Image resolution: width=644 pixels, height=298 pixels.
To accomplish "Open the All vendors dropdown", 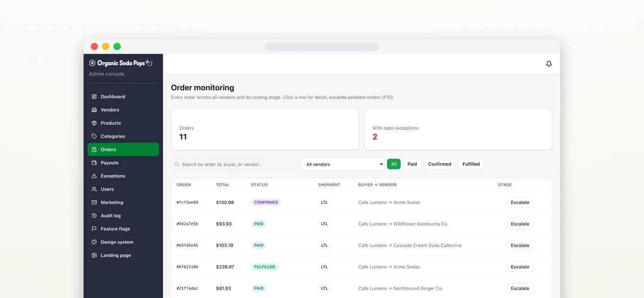I will [343, 164].
